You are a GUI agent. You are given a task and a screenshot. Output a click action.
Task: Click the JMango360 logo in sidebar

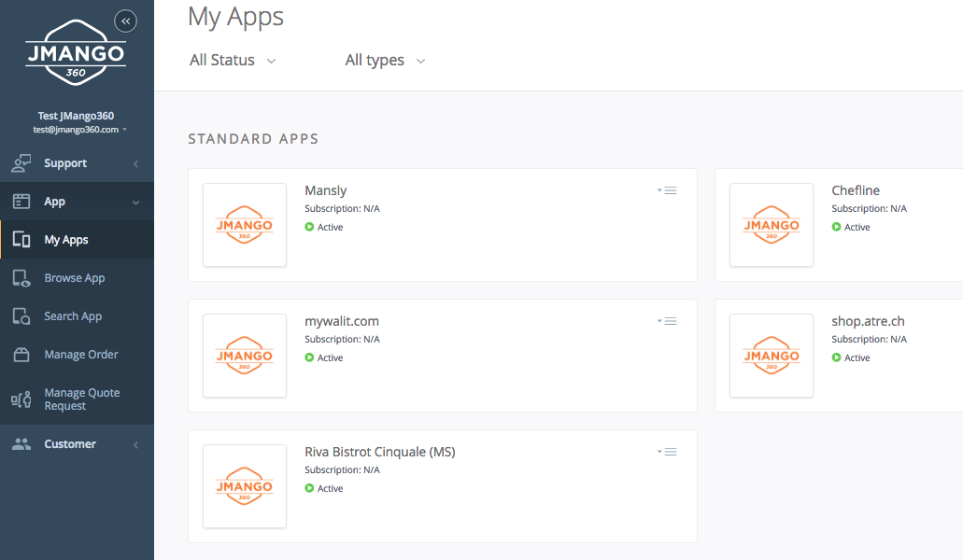coord(76,53)
